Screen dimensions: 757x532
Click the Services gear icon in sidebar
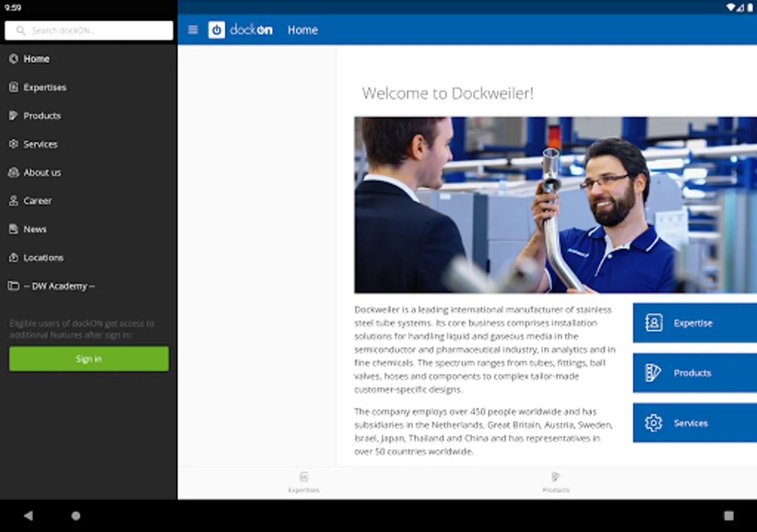pos(14,144)
